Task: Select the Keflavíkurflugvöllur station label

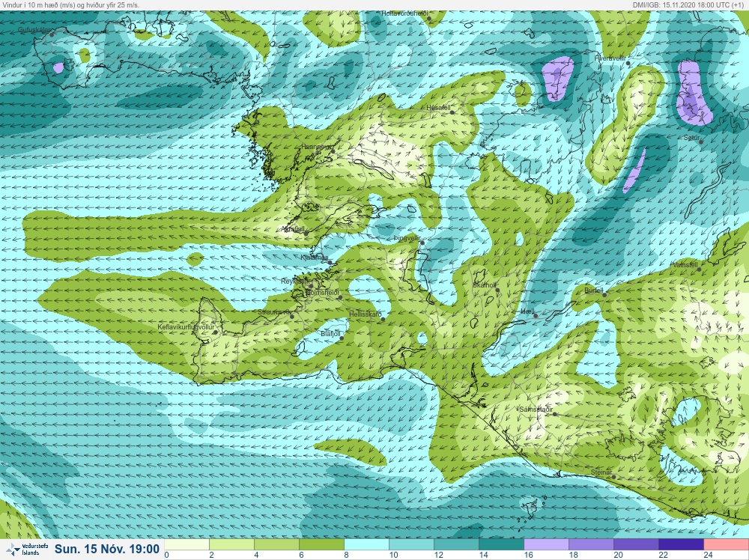Action: (186, 327)
